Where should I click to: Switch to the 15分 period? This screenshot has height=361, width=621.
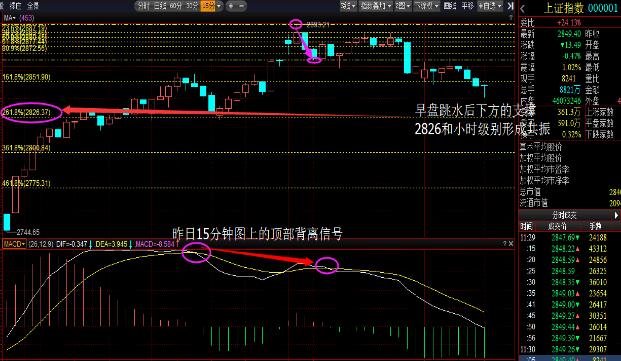pyautogui.click(x=208, y=6)
